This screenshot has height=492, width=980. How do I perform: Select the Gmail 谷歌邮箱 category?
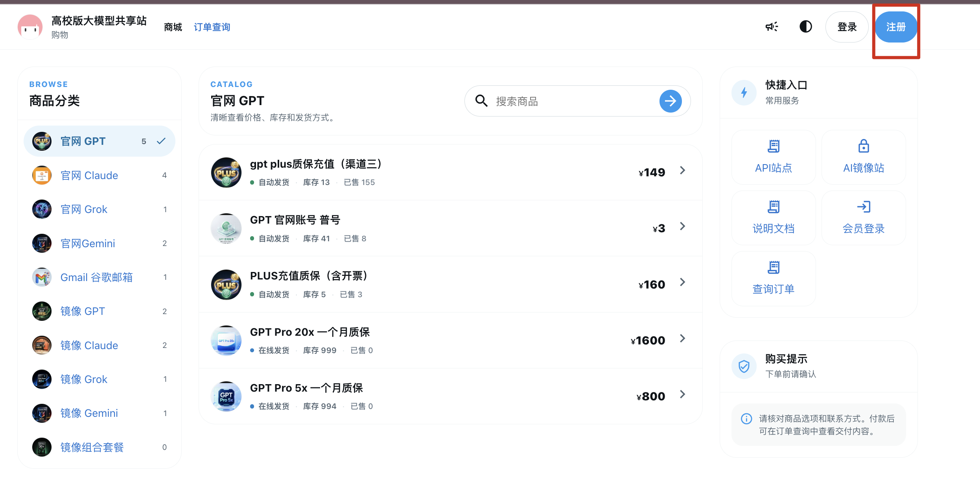point(99,277)
